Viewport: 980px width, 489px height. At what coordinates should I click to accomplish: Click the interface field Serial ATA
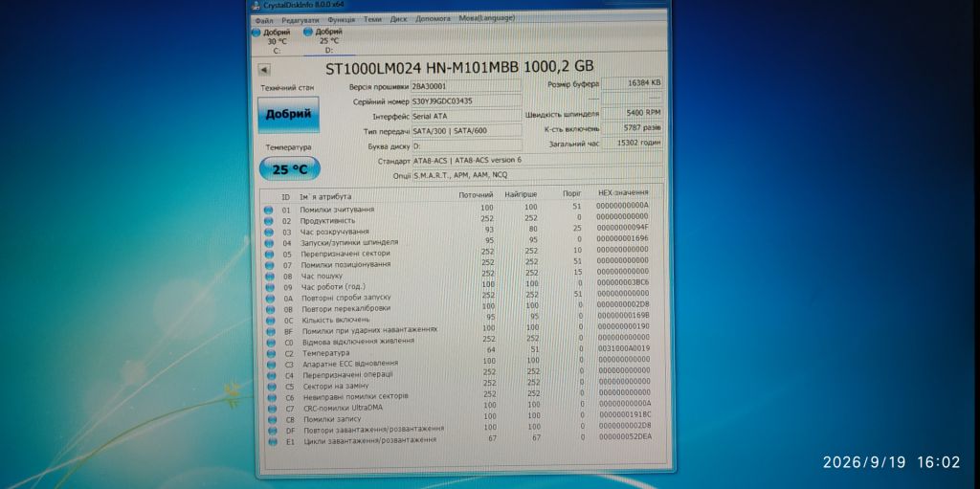466,116
